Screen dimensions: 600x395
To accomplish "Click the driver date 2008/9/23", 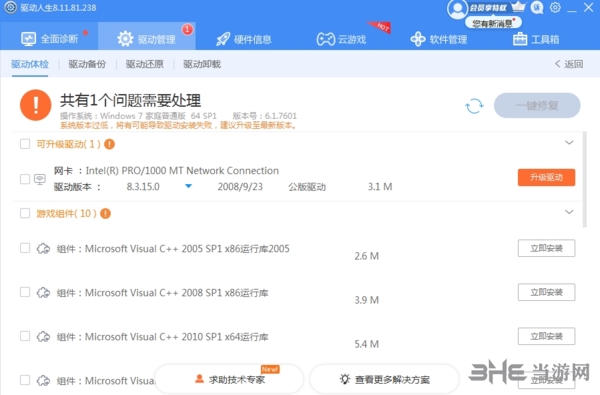I will 240,187.
